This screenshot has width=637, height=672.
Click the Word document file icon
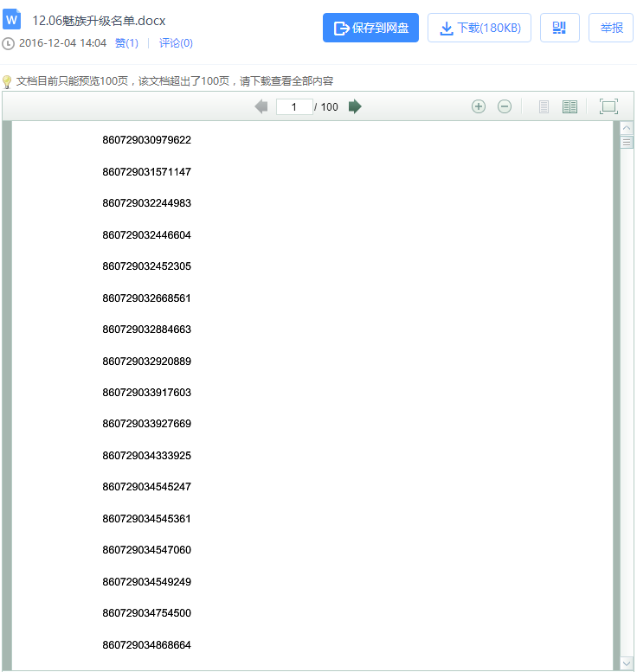tap(11, 19)
